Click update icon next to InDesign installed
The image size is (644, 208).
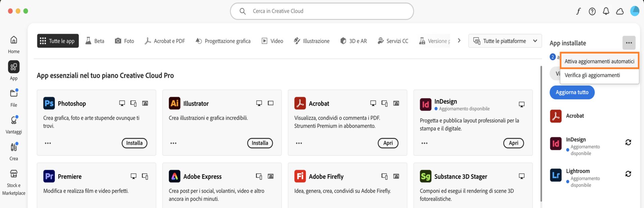tap(628, 142)
